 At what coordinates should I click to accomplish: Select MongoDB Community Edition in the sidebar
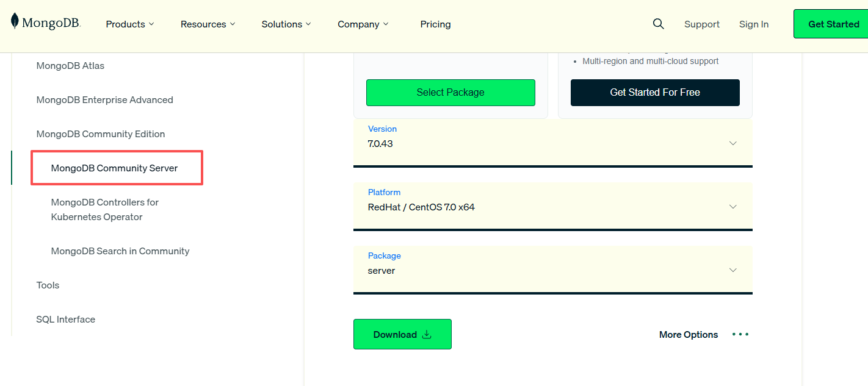point(101,134)
